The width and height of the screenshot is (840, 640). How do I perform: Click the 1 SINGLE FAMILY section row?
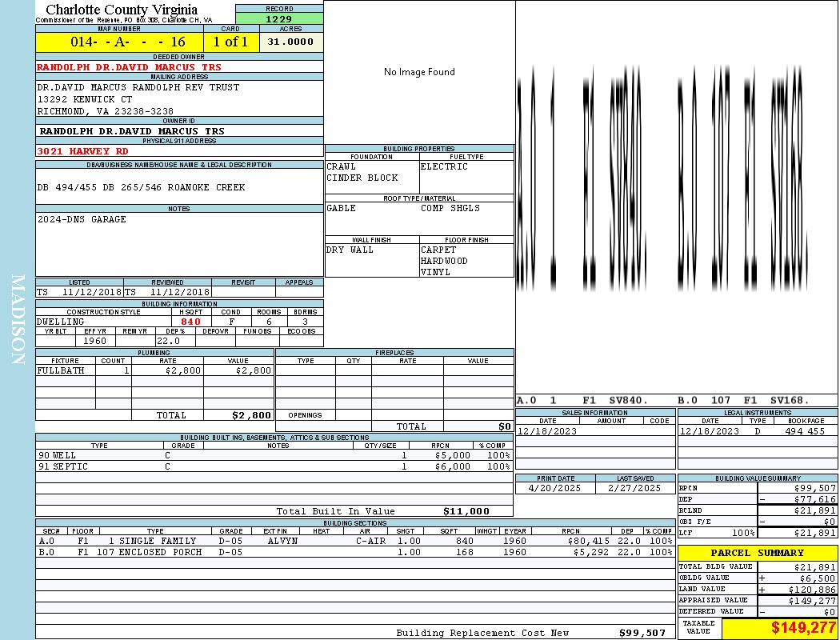point(355,541)
